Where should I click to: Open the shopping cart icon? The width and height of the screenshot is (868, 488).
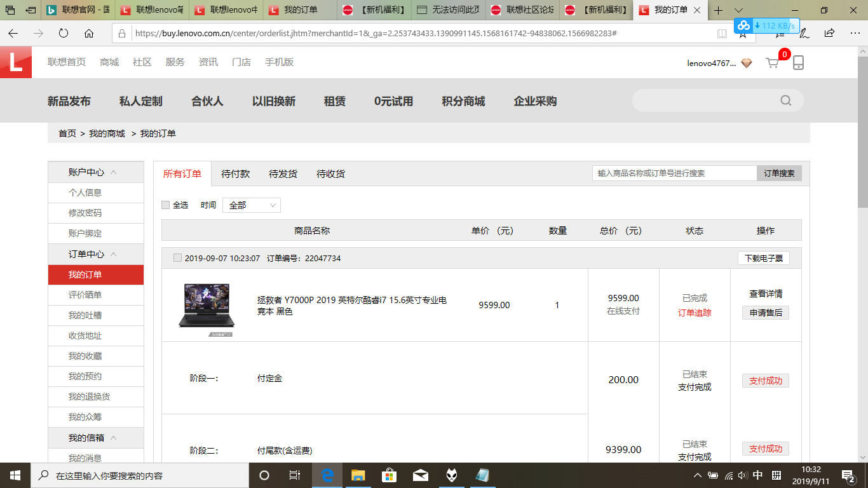(x=773, y=63)
